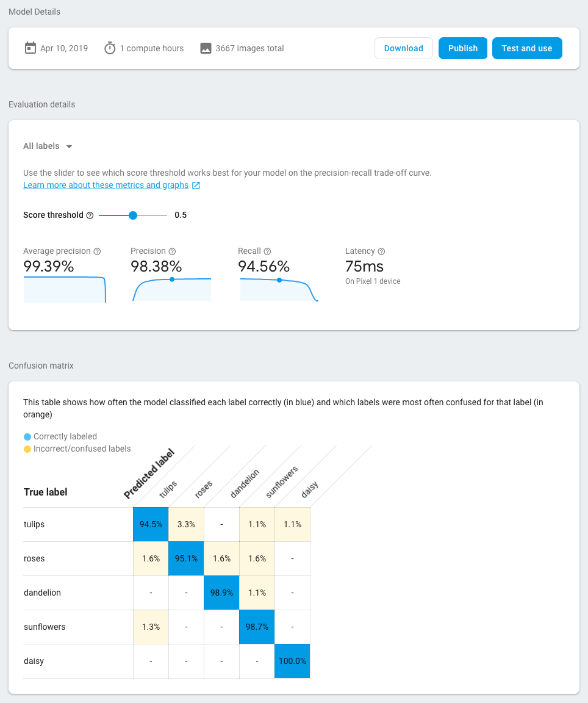Image resolution: width=588 pixels, height=703 pixels.
Task: Click the 94.5% tulips confusion matrix cell
Action: [x=151, y=524]
